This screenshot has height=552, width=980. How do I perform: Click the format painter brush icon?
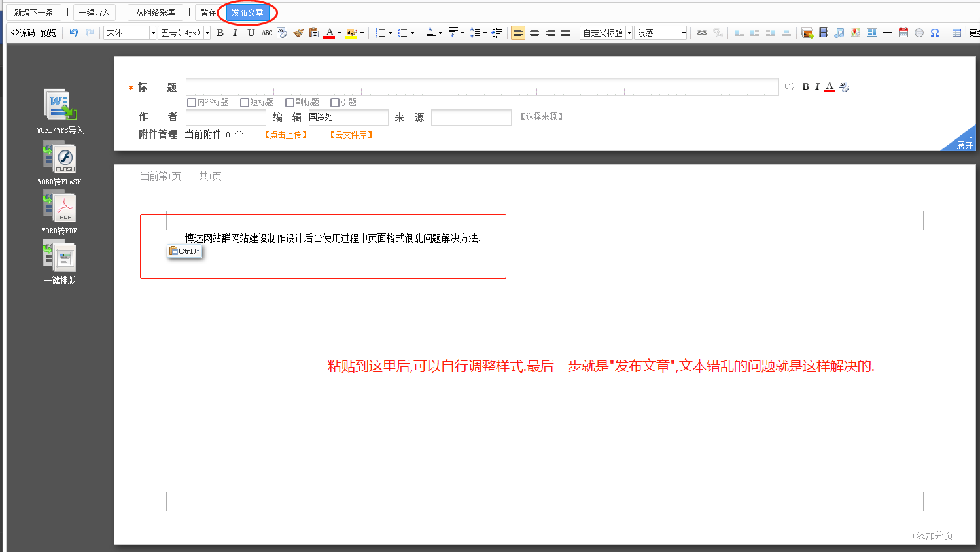point(298,33)
